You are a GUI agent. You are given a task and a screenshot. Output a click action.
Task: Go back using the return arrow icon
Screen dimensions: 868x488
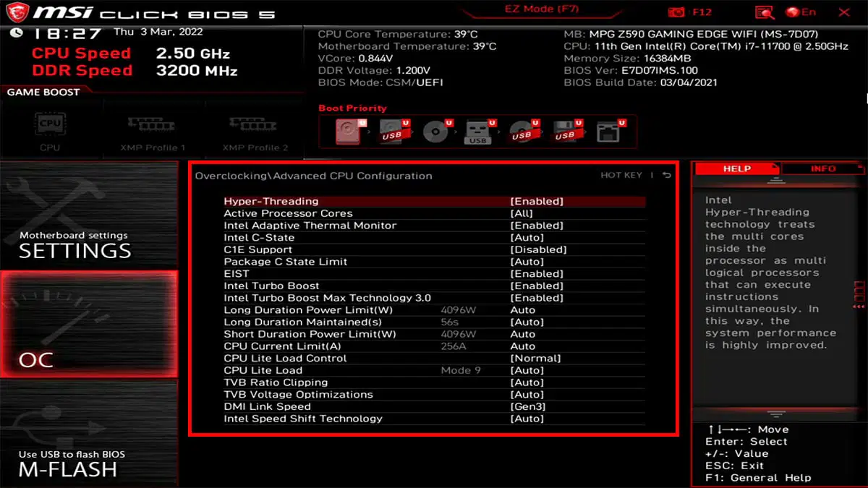[667, 176]
